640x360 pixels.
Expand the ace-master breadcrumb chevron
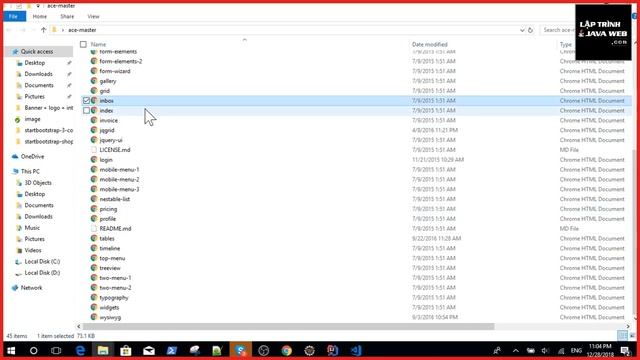[x=63, y=30]
